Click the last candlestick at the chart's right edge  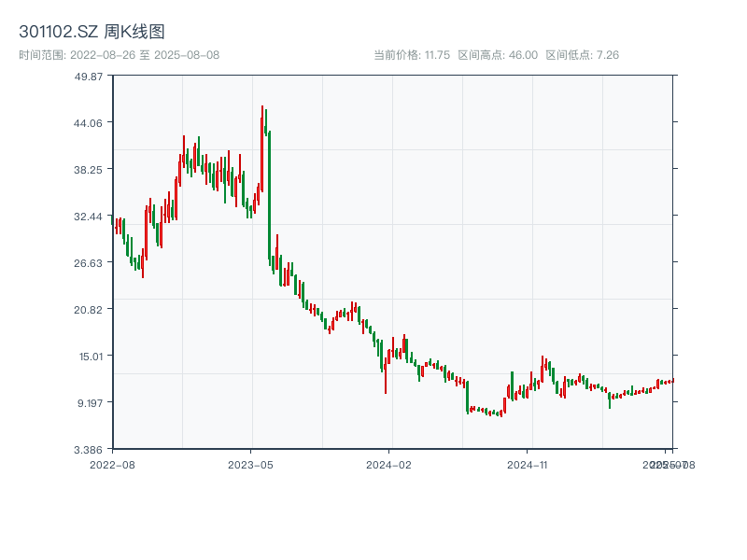coord(672,381)
